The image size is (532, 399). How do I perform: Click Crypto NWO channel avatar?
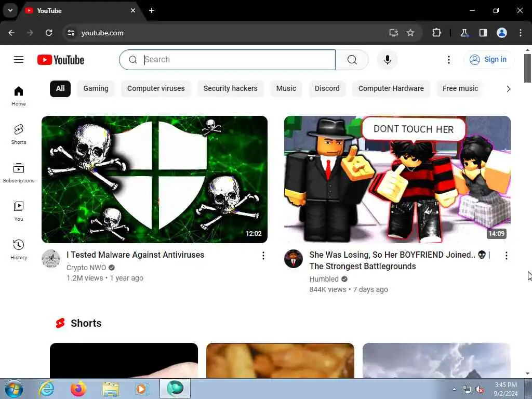(x=51, y=259)
